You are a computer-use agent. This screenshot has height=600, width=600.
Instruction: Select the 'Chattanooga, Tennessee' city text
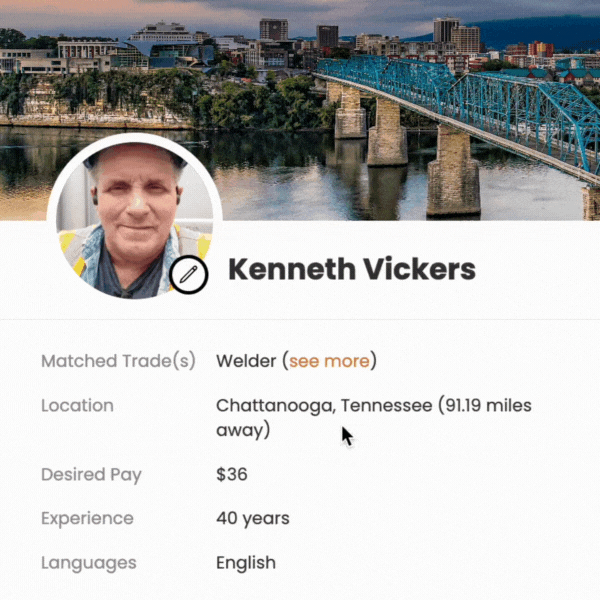click(x=324, y=406)
